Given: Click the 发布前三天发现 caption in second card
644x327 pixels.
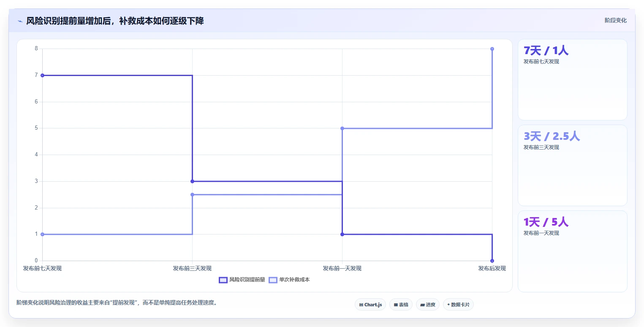Looking at the screenshot, I should click(x=541, y=147).
